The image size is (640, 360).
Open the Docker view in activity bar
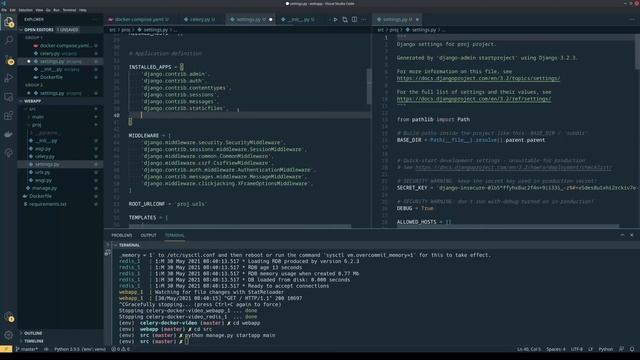(9, 134)
